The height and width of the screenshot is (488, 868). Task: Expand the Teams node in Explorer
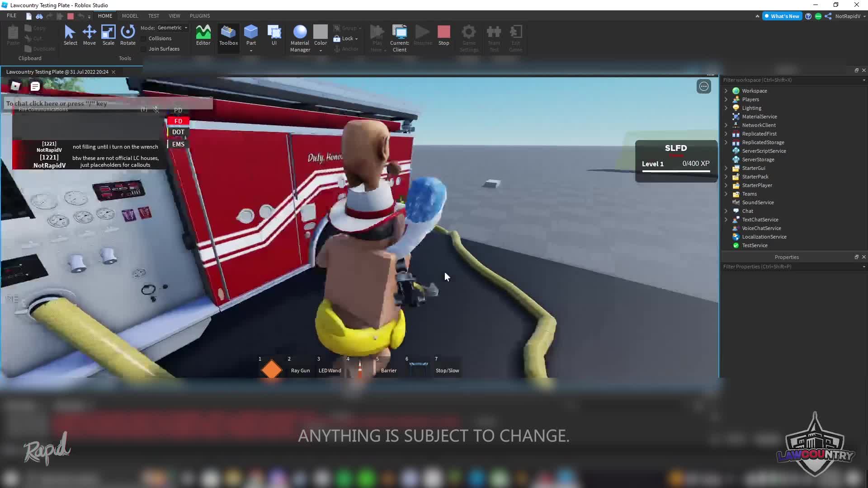click(x=726, y=194)
